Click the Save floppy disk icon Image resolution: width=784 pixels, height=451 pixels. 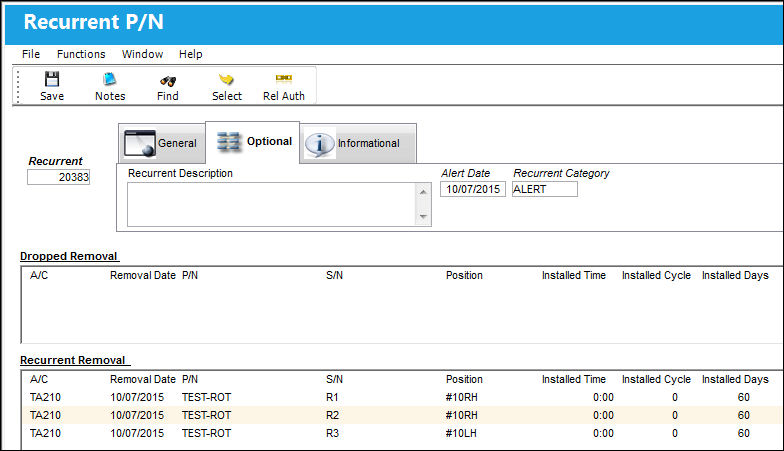coord(52,79)
